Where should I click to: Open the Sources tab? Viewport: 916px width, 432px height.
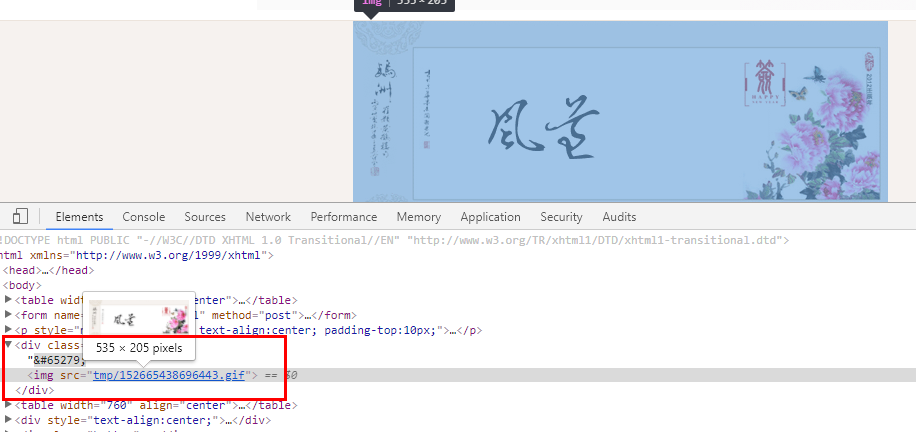205,217
